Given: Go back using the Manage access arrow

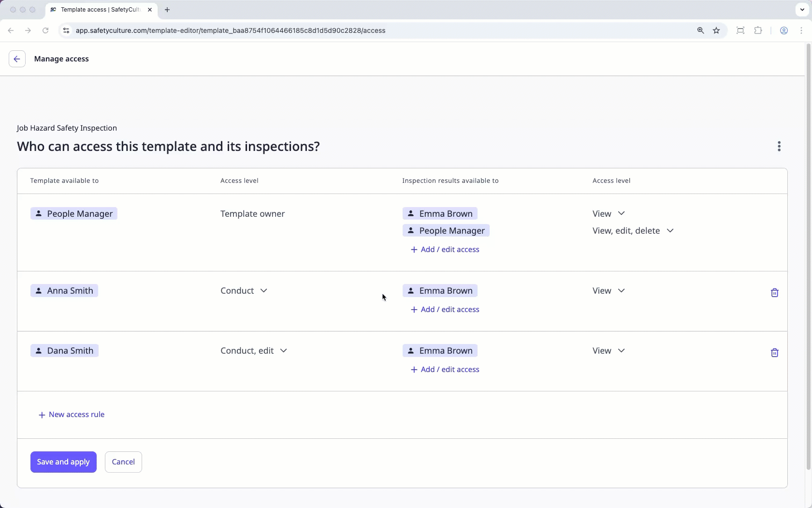Looking at the screenshot, I should pos(17,59).
